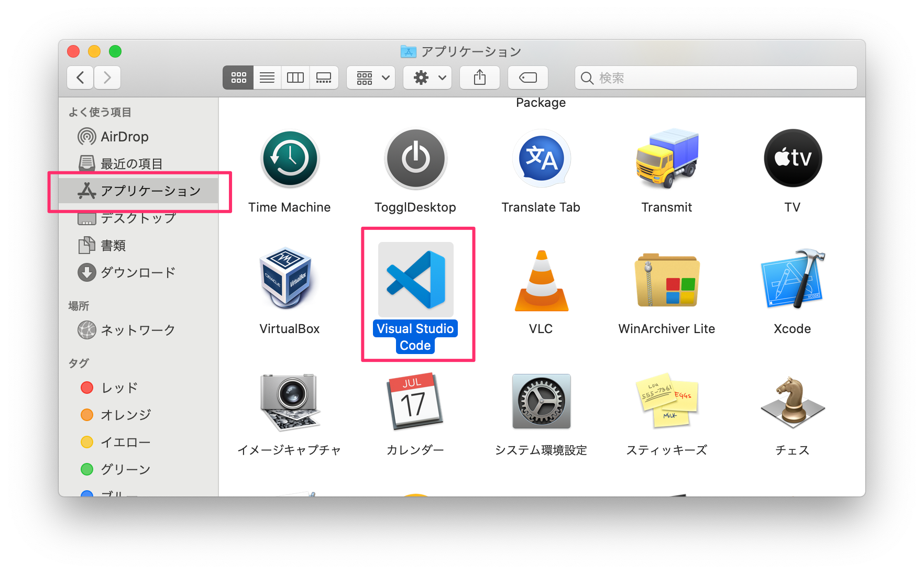Open the Transmit truck icon
924x574 pixels.
pos(666,158)
